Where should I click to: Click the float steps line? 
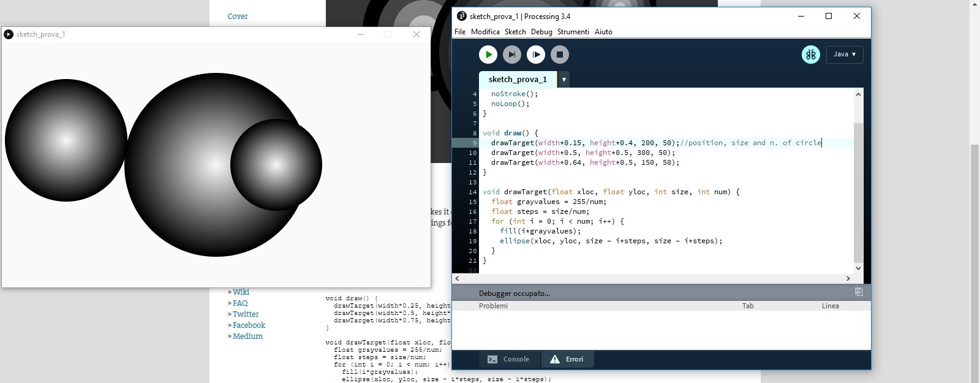coord(540,211)
